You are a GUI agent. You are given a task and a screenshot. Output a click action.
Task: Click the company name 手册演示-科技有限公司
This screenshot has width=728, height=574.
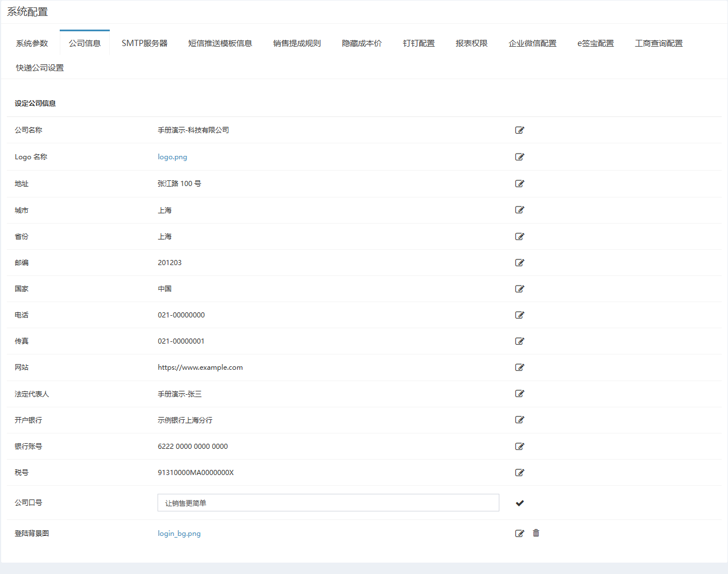click(x=193, y=130)
